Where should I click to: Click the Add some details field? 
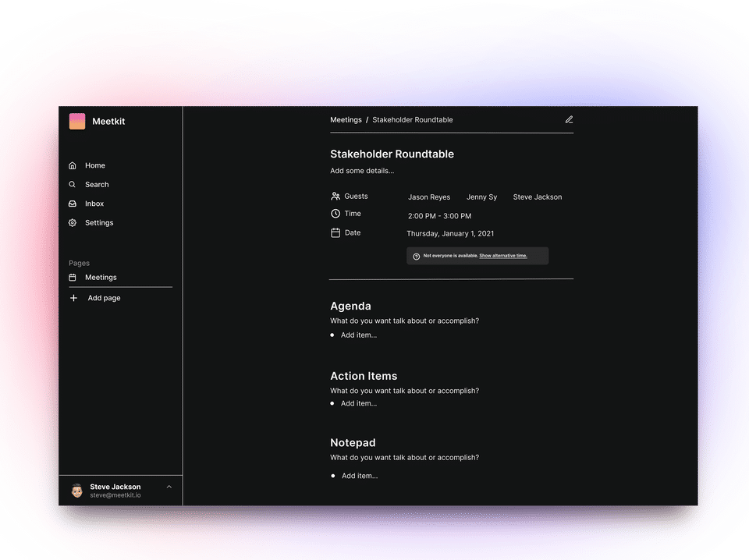tap(362, 171)
